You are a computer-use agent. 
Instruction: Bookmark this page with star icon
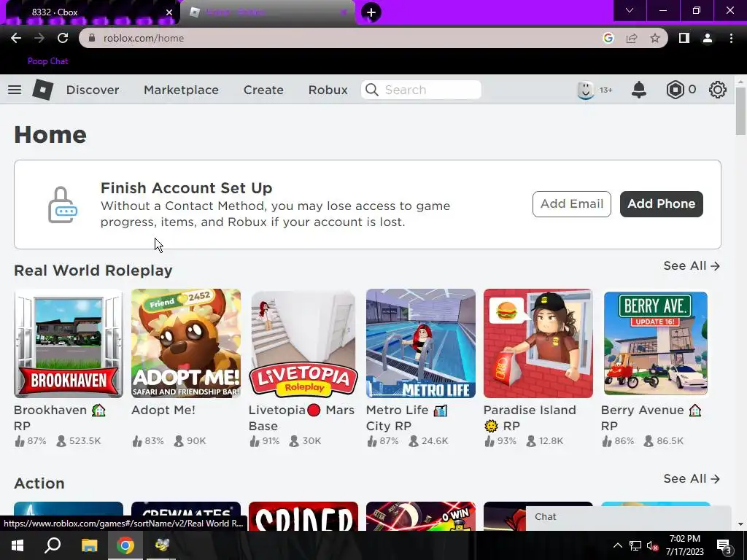point(655,38)
